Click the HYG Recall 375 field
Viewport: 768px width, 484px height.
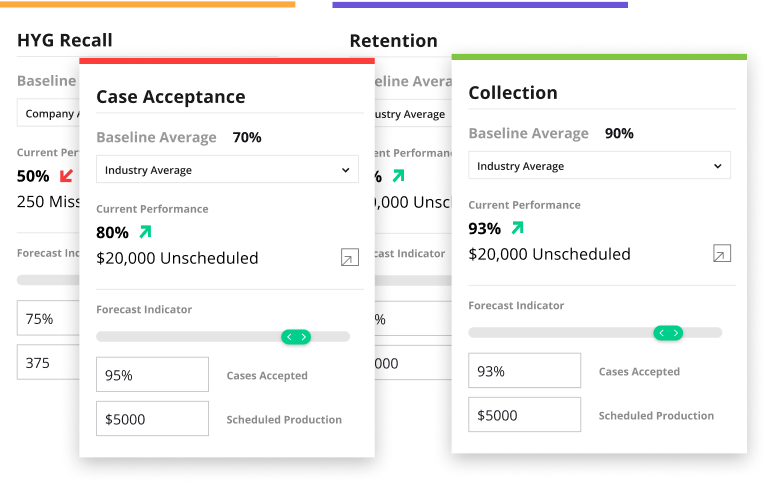coord(48,363)
